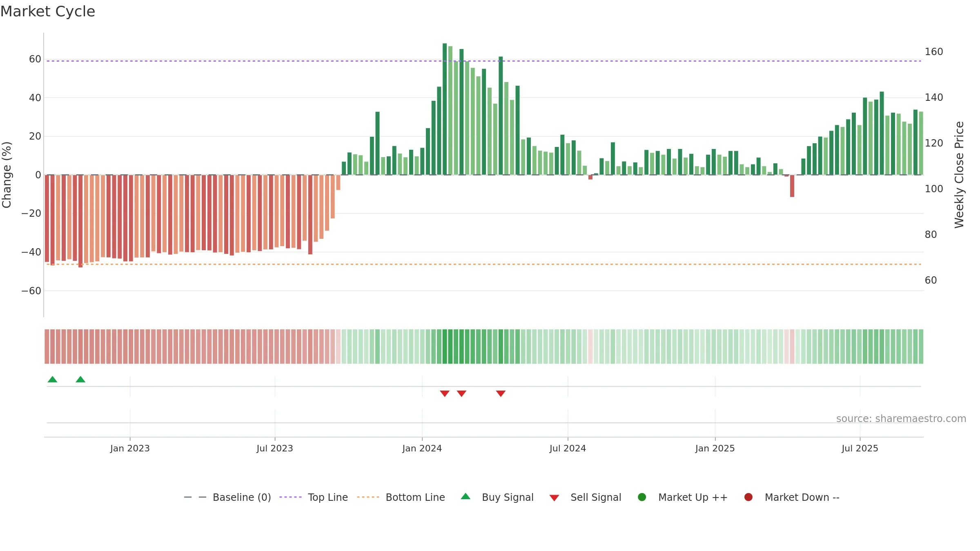Toggle the Top Line legend entry
The height and width of the screenshot is (551, 980).
click(x=328, y=497)
